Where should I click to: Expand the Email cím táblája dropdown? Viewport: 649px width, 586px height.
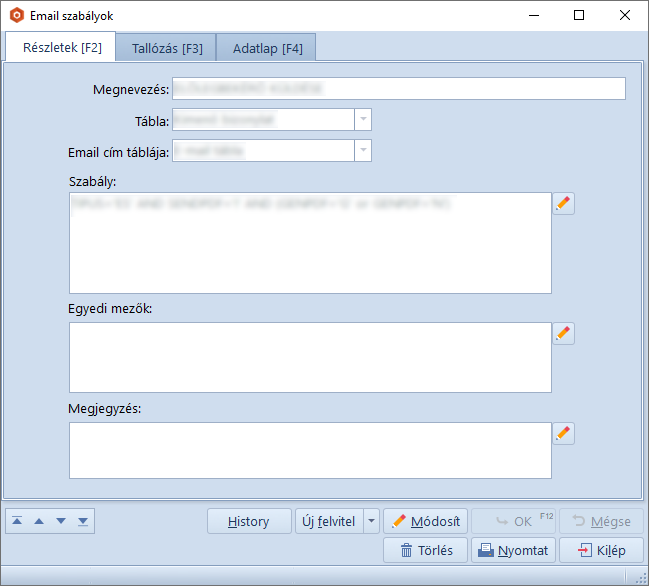coord(363,151)
